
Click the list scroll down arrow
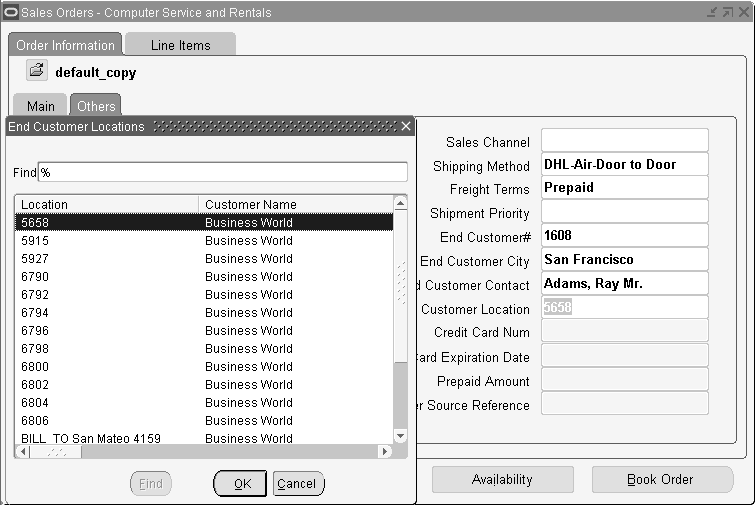pyautogui.click(x=400, y=436)
